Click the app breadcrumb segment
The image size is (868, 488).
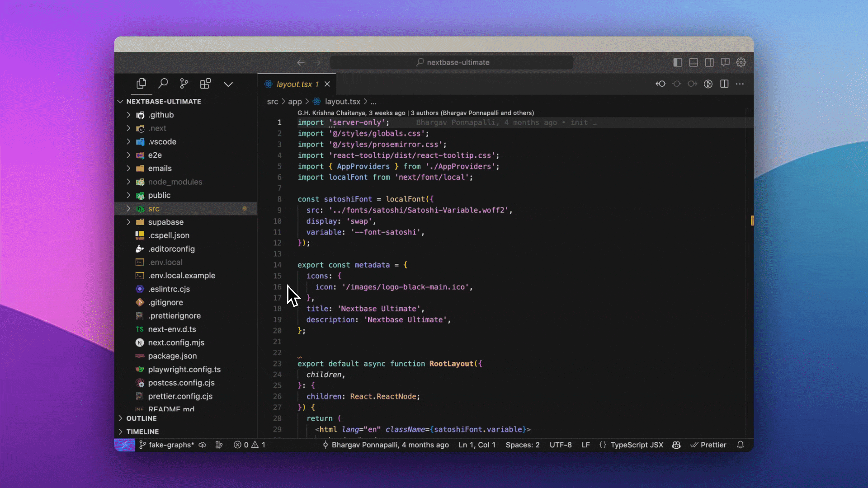point(295,102)
